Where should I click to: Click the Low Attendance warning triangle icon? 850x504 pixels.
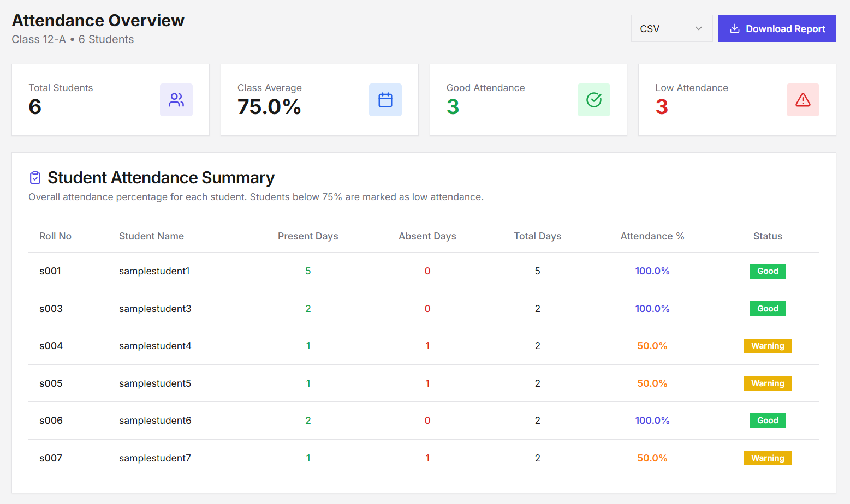point(803,100)
